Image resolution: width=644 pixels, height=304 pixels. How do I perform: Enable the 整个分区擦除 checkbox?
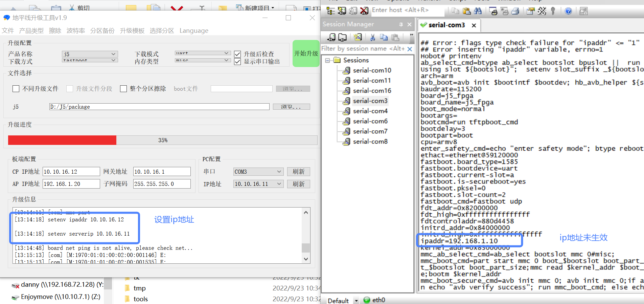click(x=123, y=89)
